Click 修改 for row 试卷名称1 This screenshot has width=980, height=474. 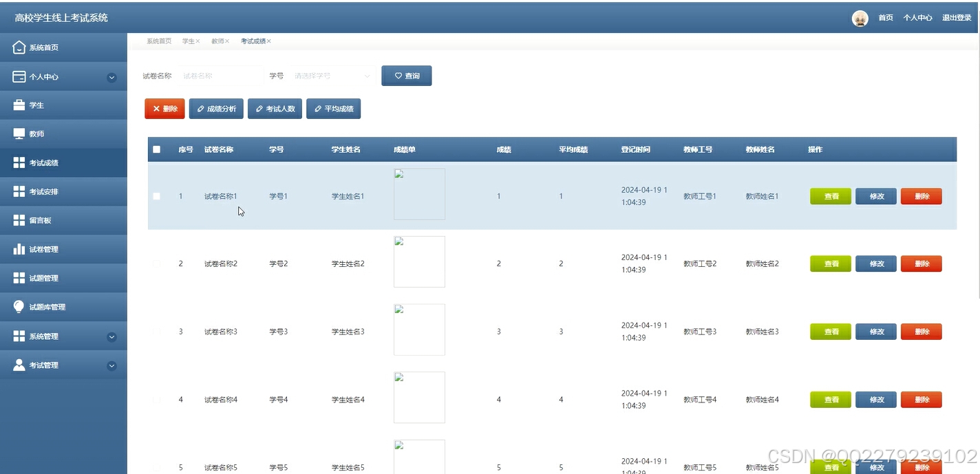(x=876, y=196)
